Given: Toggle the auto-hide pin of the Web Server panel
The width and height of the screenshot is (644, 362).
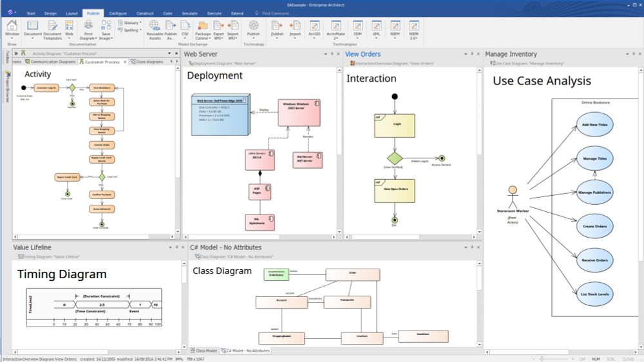Looking at the screenshot, I should [332, 54].
